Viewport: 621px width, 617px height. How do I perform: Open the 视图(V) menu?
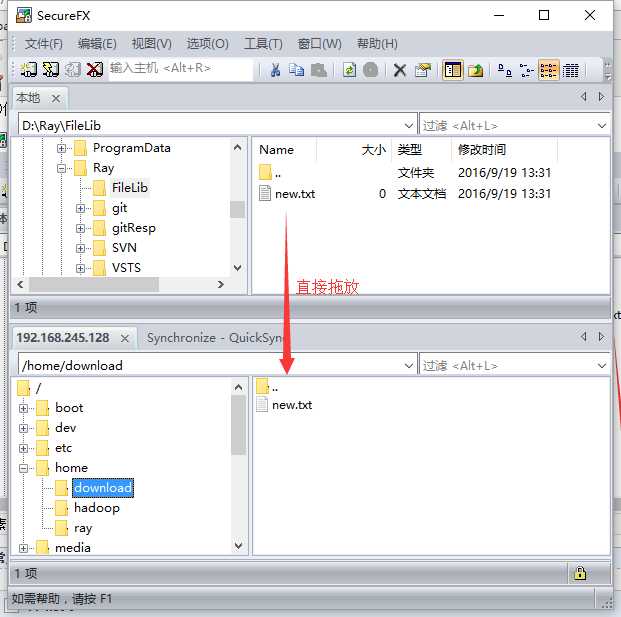[x=152, y=43]
